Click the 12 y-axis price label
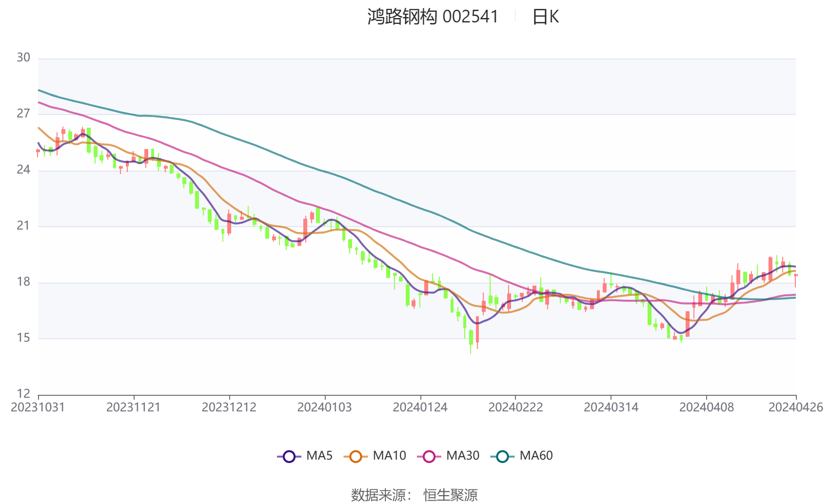 pos(23,394)
